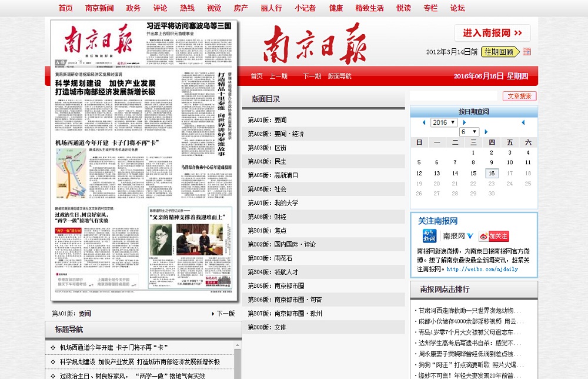The image size is (588, 379).
Task: Open weibo.com/njdaily link
Action: coord(482,269)
